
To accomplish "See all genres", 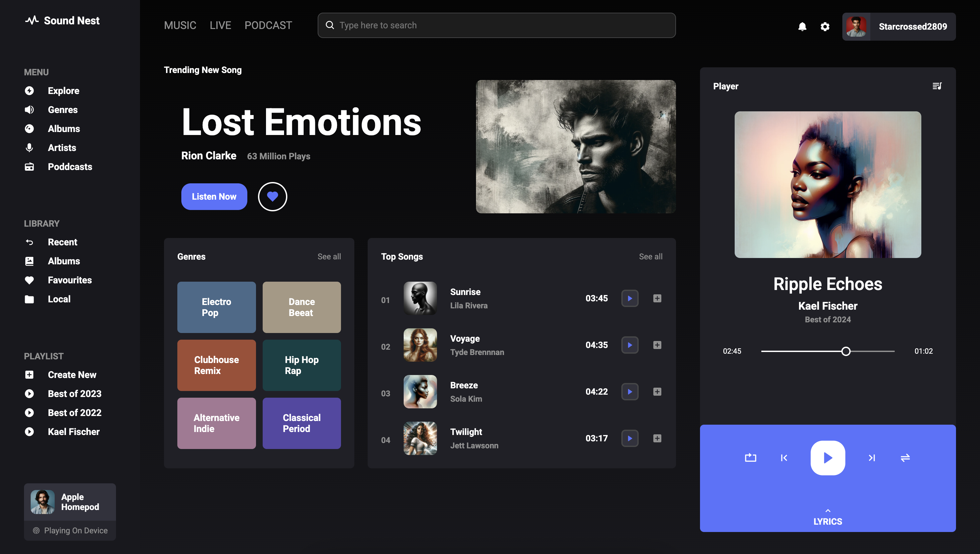I will (x=329, y=256).
